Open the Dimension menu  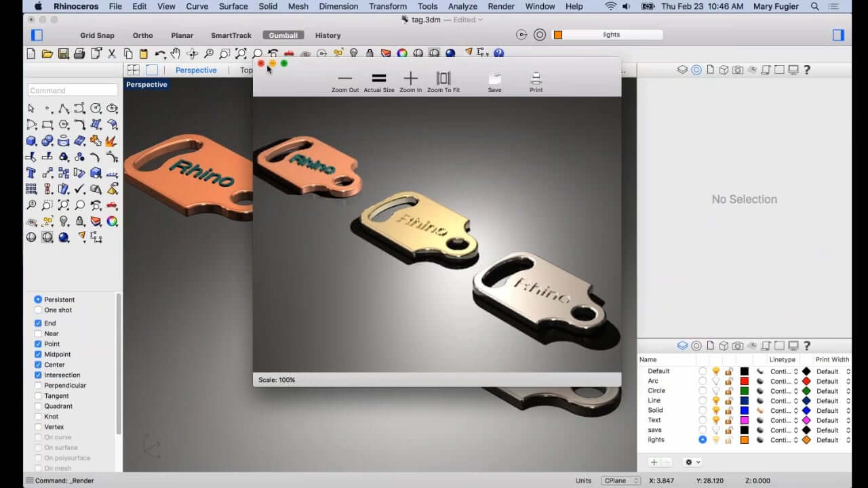coord(337,6)
